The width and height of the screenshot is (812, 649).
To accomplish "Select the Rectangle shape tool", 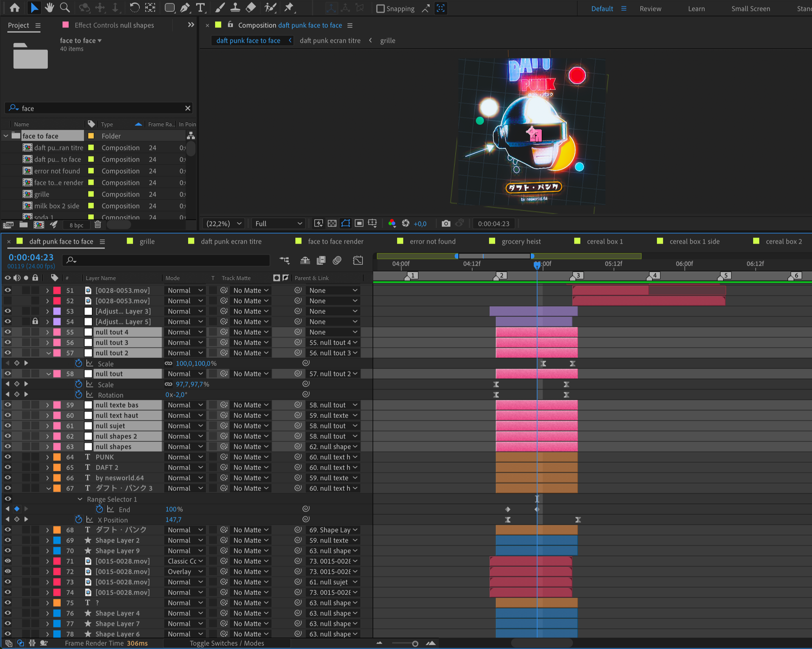I will tap(169, 8).
